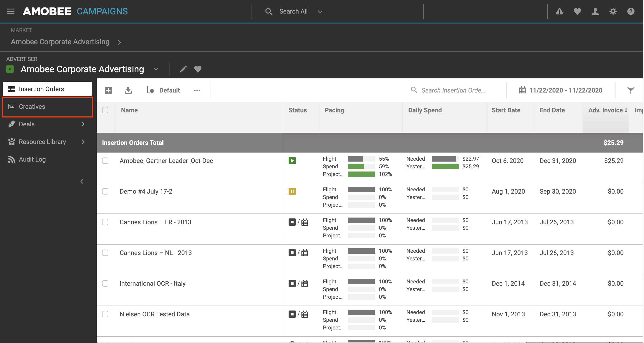Sort by the Status column header
Image resolution: width=644 pixels, height=343 pixels.
point(298,110)
